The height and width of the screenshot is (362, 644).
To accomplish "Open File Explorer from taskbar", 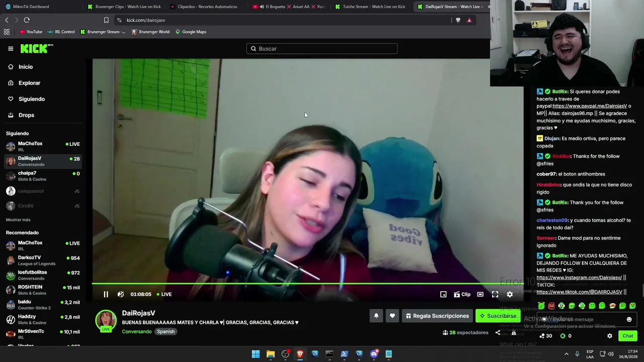I will 271,354.
